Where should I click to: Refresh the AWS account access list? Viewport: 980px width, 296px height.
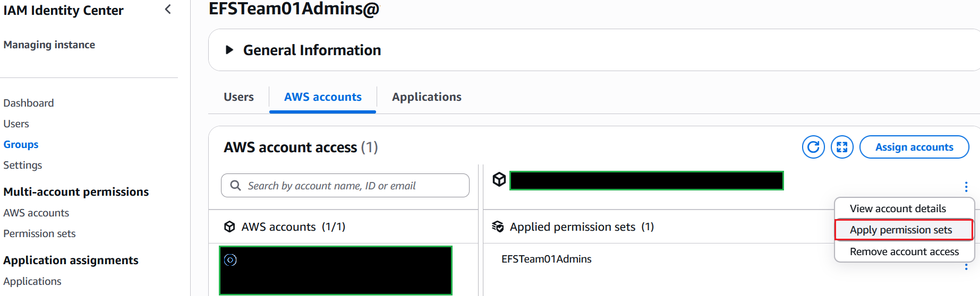[x=813, y=147]
